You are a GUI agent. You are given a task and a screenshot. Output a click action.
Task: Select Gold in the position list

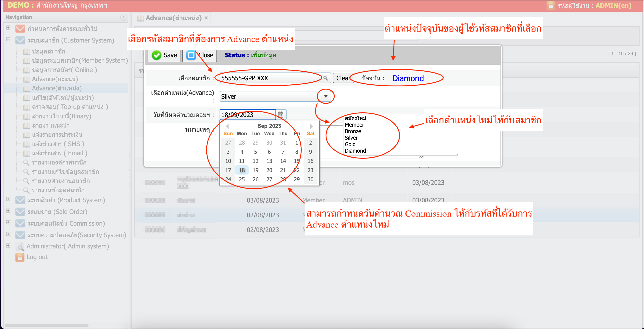pyautogui.click(x=350, y=144)
